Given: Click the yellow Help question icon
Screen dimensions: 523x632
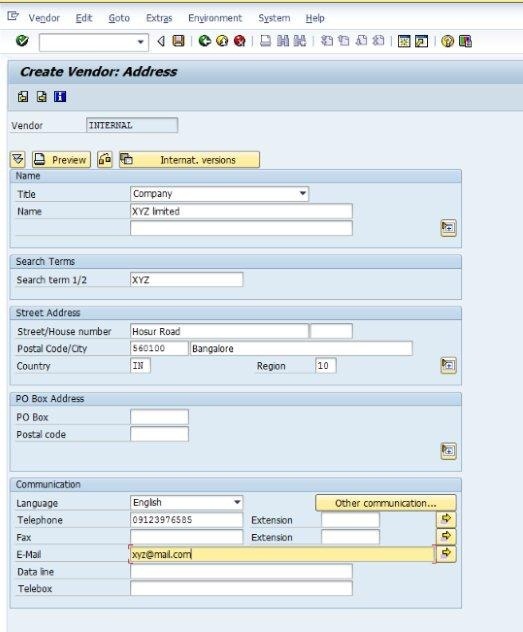Looking at the screenshot, I should click(x=447, y=41).
